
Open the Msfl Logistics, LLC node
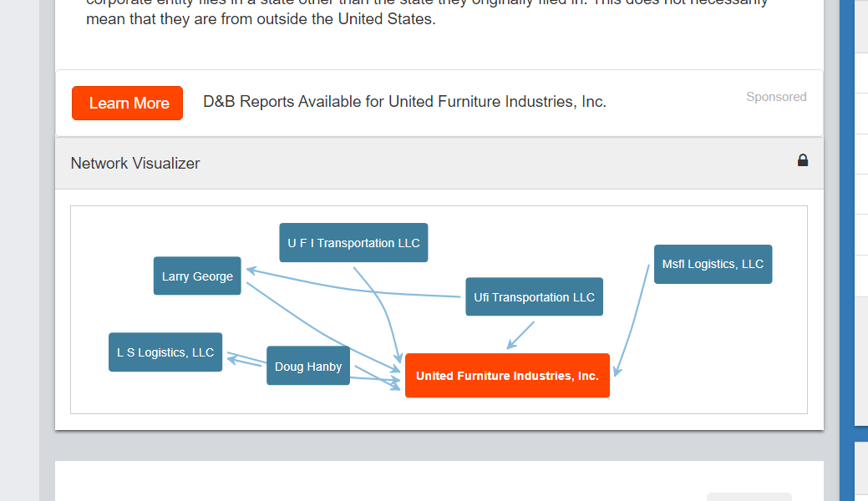coord(713,264)
